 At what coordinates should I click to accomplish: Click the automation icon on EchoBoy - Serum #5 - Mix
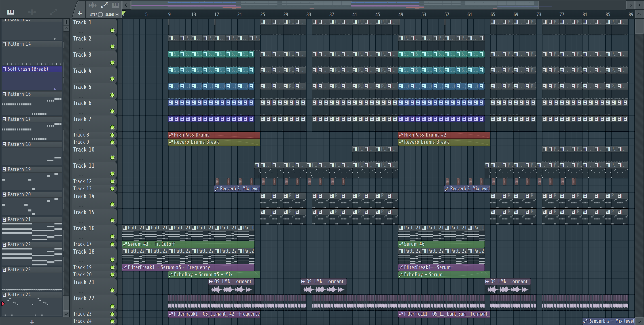pyautogui.click(x=171, y=275)
